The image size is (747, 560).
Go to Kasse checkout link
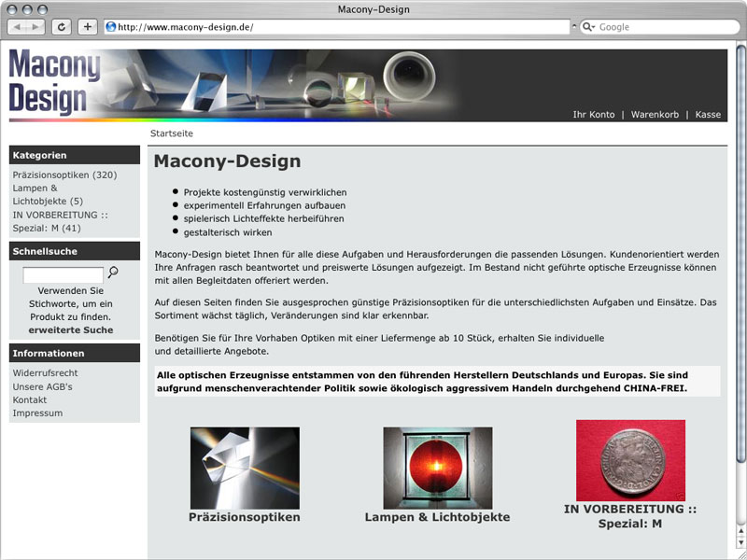(x=708, y=115)
